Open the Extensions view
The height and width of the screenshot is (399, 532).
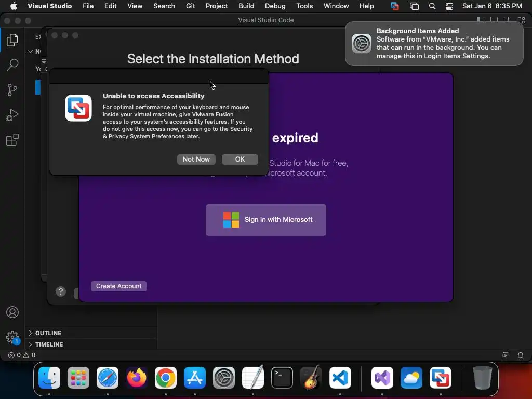click(12, 140)
